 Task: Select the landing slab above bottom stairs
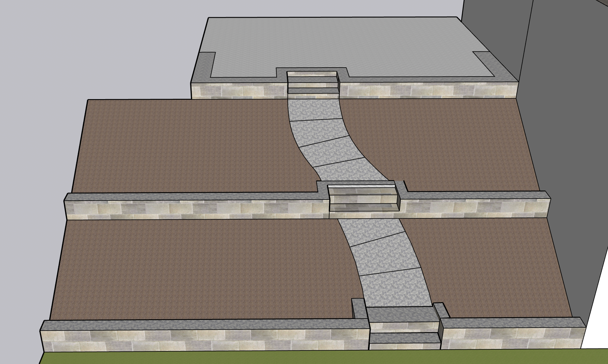click(x=403, y=314)
